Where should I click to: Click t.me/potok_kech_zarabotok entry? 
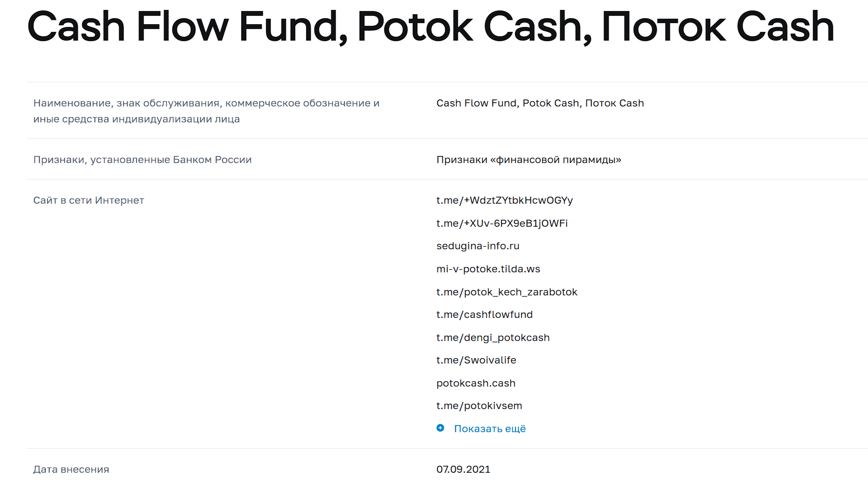[x=506, y=292]
